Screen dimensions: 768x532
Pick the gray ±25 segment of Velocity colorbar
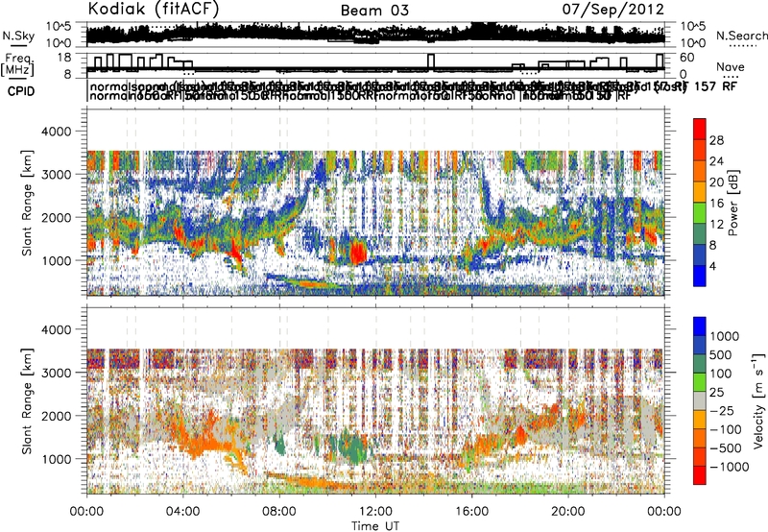(700, 400)
